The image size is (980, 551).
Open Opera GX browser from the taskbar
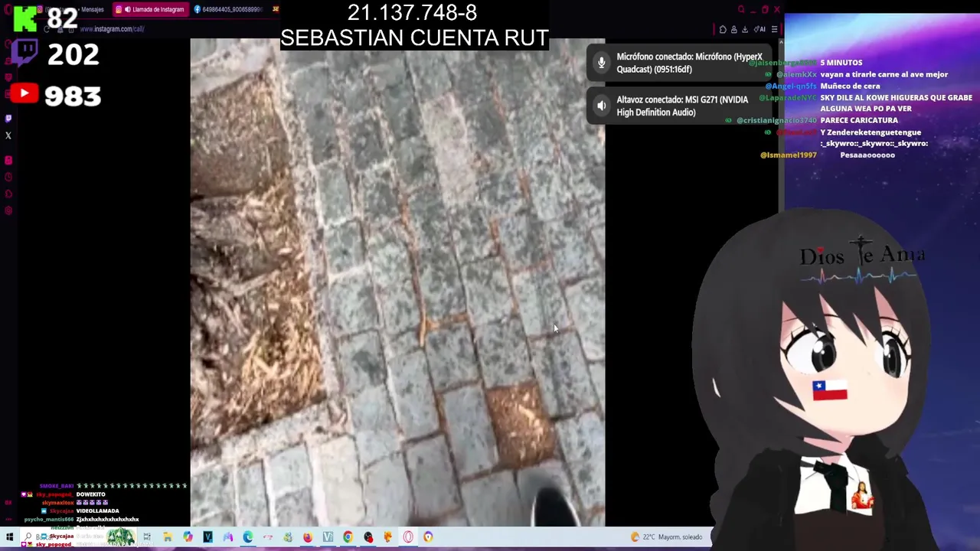(x=408, y=537)
